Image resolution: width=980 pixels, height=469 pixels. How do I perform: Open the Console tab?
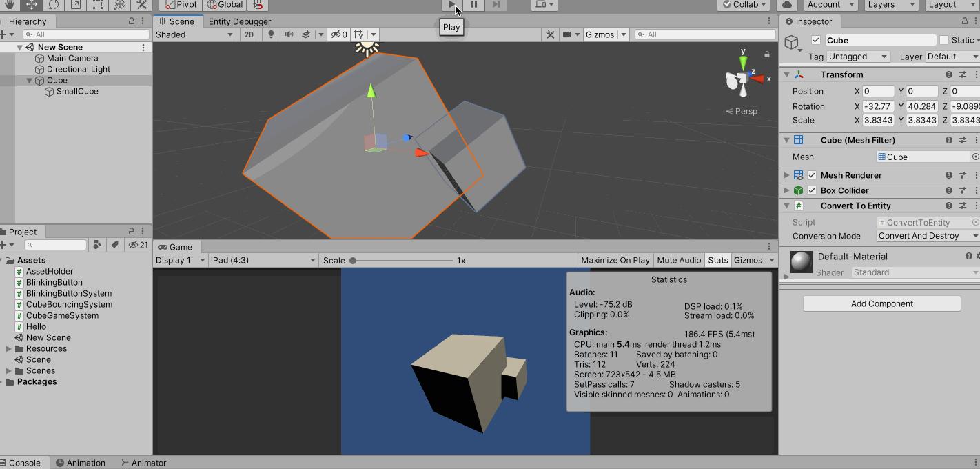tap(23, 463)
